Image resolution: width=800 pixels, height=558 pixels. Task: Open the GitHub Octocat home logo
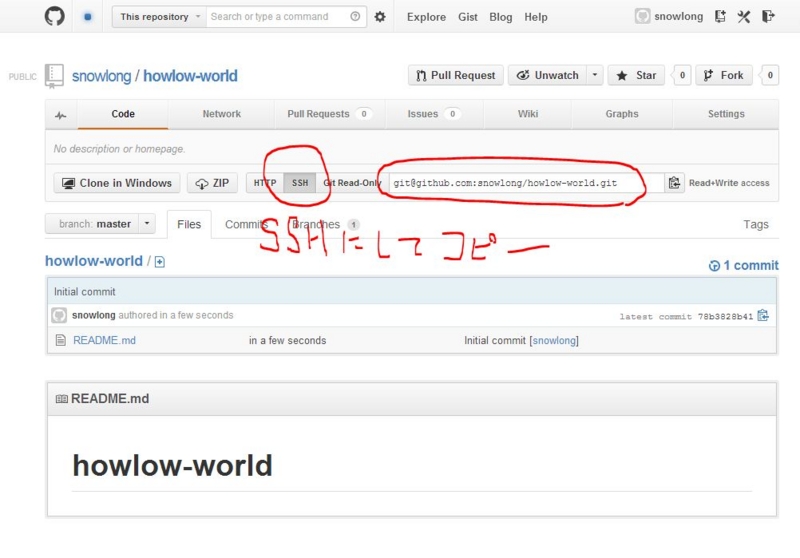55,16
